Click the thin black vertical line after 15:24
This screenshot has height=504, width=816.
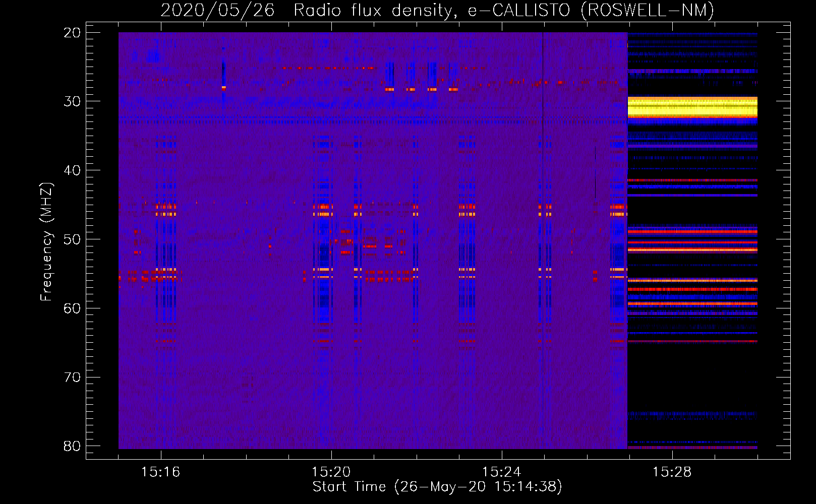coord(543,240)
